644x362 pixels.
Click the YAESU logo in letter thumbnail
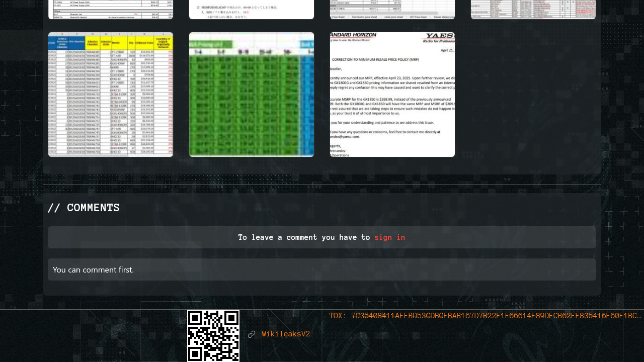point(439,36)
